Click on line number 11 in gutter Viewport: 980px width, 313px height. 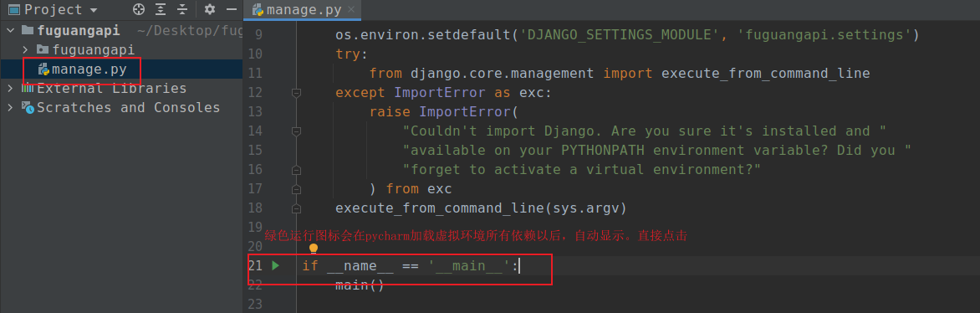(255, 74)
